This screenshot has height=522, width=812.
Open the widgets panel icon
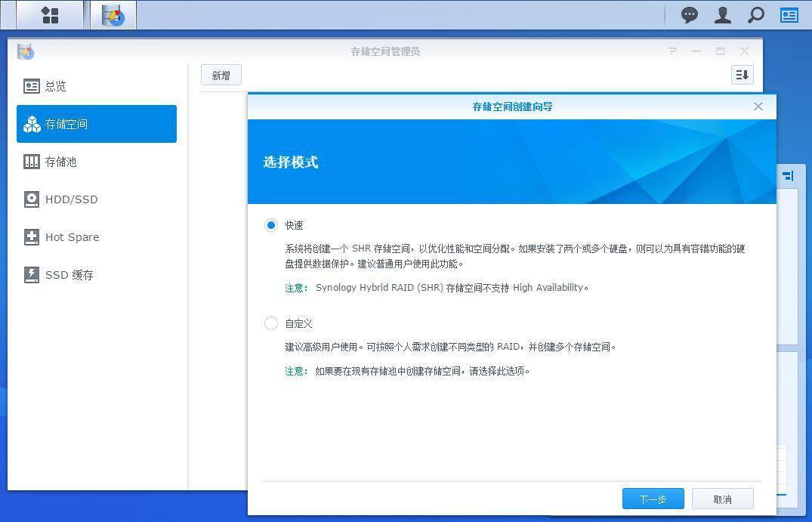pos(789,15)
